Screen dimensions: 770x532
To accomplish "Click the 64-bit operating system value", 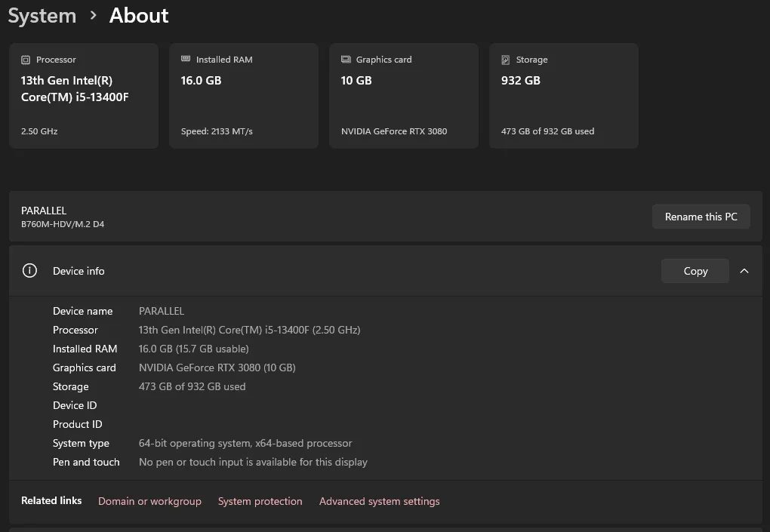I will [x=245, y=443].
